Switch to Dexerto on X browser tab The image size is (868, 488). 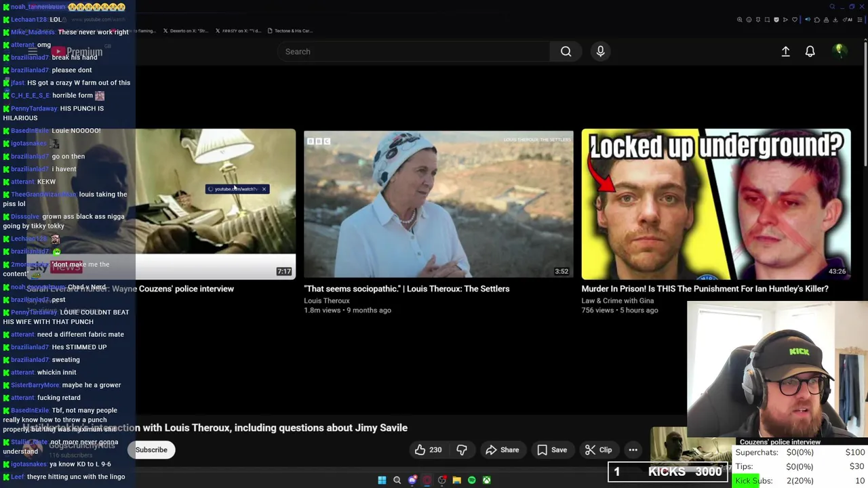click(184, 30)
